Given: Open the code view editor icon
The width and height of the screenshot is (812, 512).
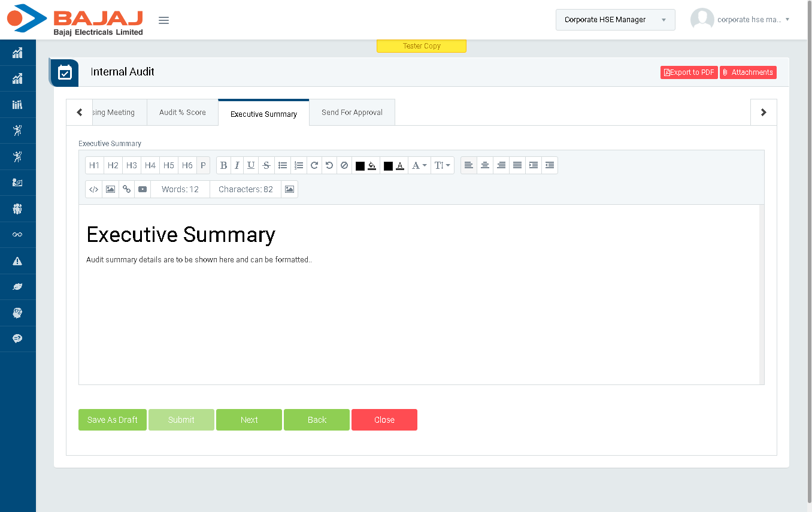Looking at the screenshot, I should (x=93, y=189).
